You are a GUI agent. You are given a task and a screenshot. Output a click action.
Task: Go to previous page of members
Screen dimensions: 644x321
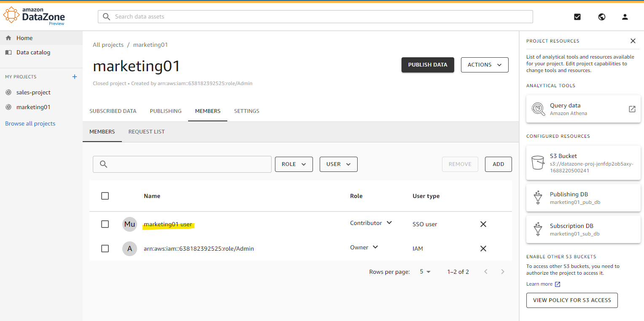486,272
